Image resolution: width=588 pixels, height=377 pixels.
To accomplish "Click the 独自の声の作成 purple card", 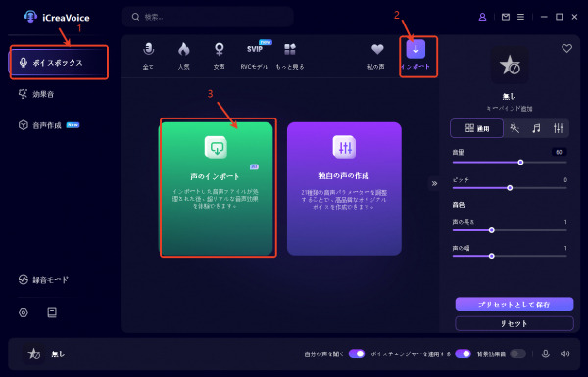I will coord(344,188).
